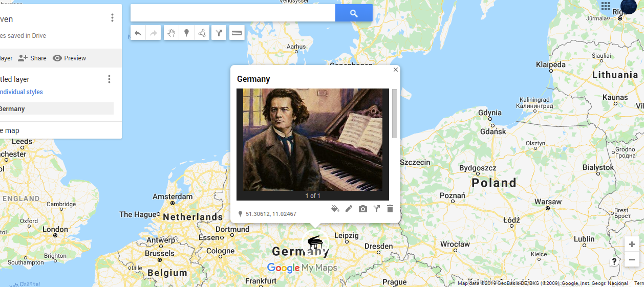Screen dimensions: 644x287
Task: Click the redo arrow in the toolbar
Action: click(x=153, y=33)
